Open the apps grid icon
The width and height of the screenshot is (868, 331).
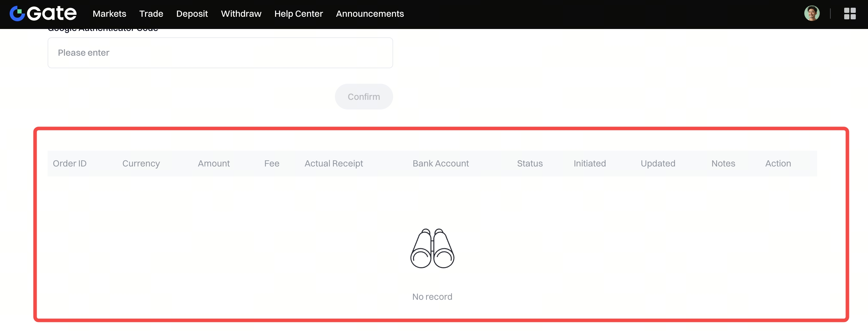[849, 14]
